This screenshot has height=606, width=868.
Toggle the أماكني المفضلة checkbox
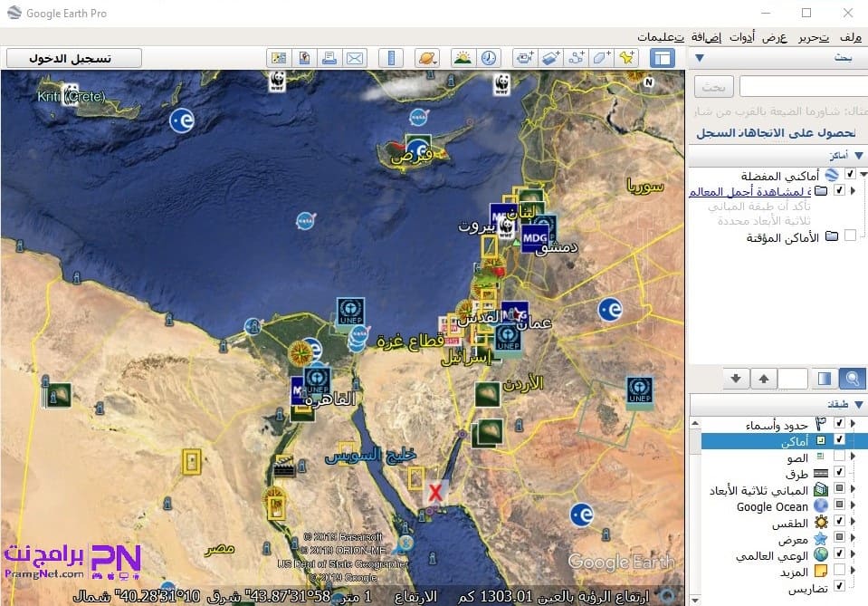(850, 174)
